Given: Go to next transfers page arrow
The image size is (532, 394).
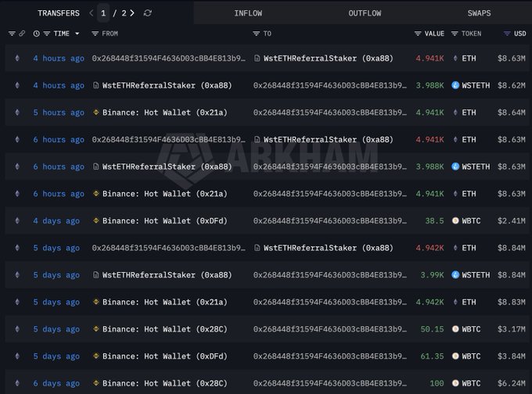Looking at the screenshot, I should pyautogui.click(x=132, y=13).
